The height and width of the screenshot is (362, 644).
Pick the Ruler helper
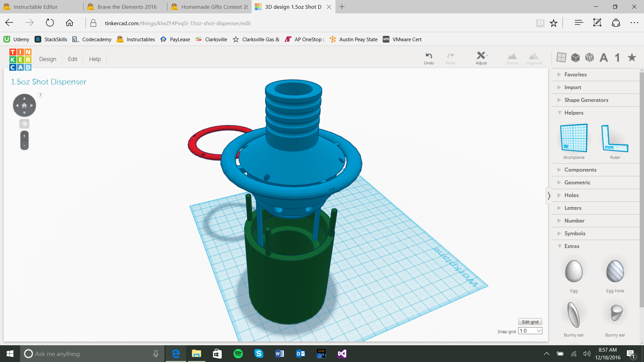(615, 141)
